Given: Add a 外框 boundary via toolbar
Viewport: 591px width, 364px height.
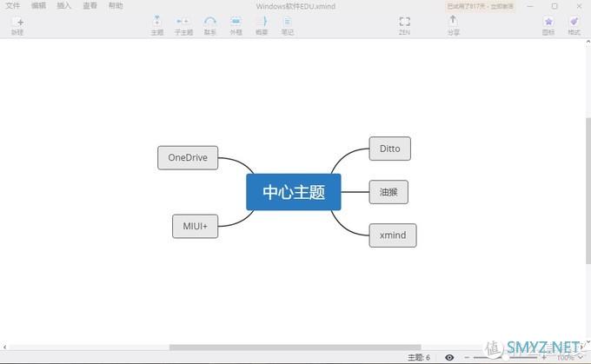Looking at the screenshot, I should (236, 25).
